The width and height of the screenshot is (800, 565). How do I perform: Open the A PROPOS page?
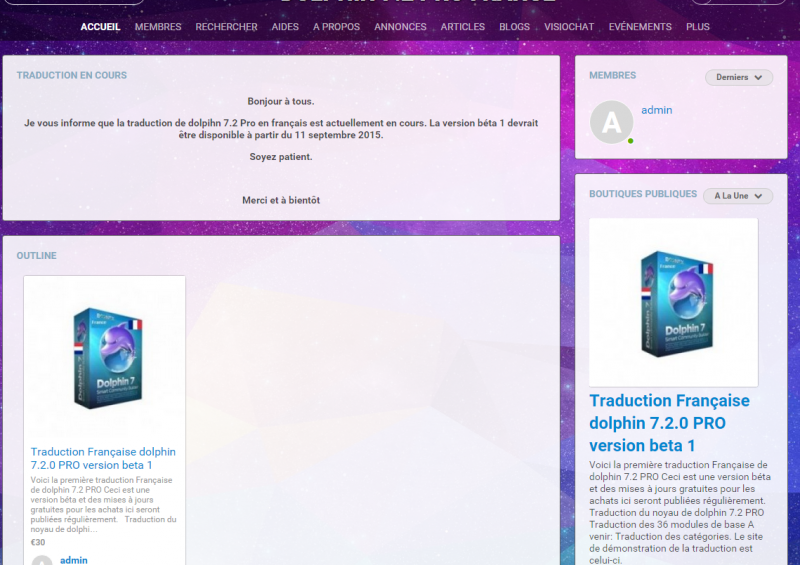pyautogui.click(x=336, y=27)
